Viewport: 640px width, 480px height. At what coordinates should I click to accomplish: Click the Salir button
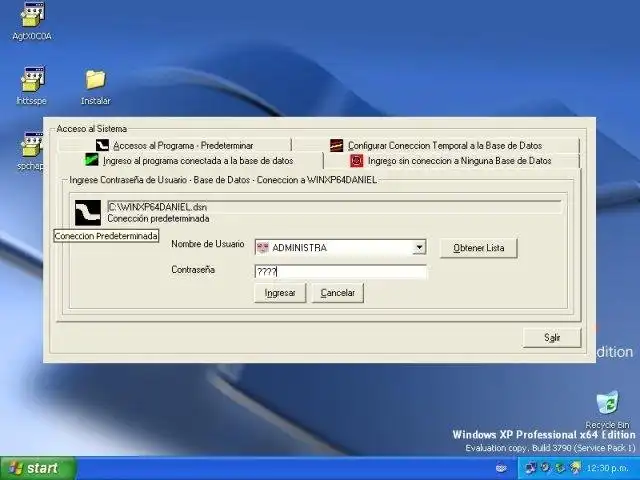pyautogui.click(x=552, y=338)
